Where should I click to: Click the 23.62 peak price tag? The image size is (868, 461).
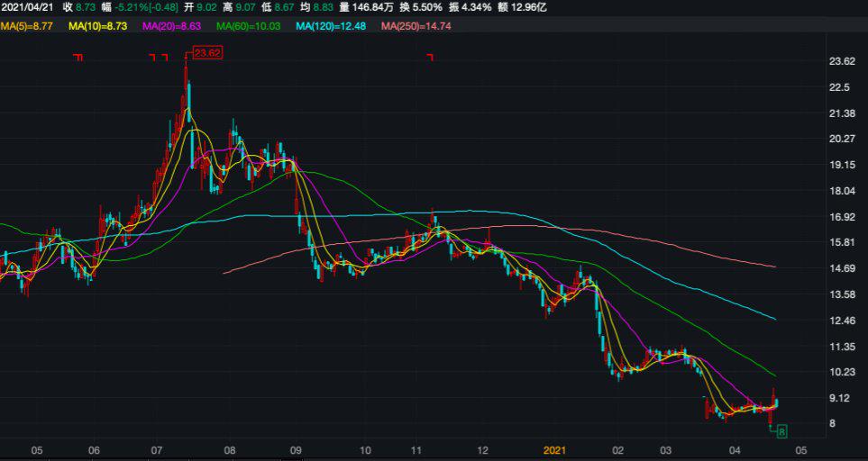(206, 53)
